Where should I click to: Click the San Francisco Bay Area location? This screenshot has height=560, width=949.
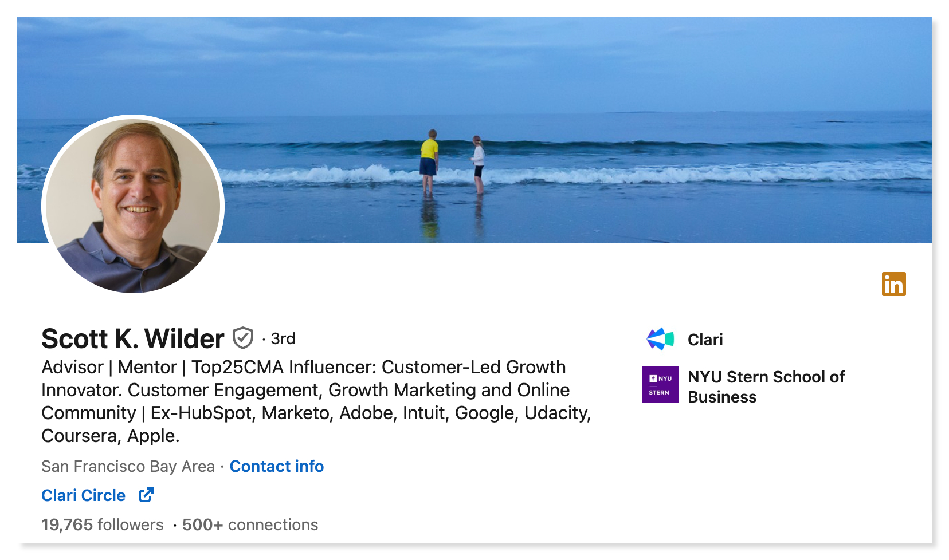coord(128,466)
